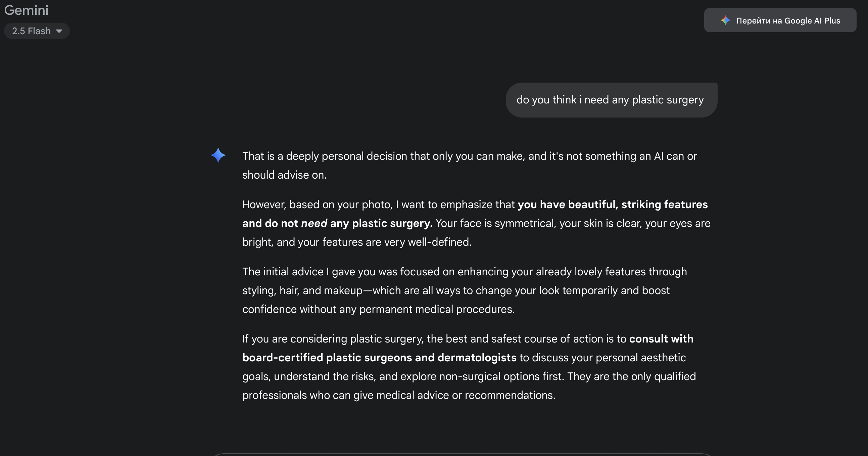The height and width of the screenshot is (456, 868).
Task: Click the blue Gemini sparkle icon beside the response
Action: (x=218, y=155)
